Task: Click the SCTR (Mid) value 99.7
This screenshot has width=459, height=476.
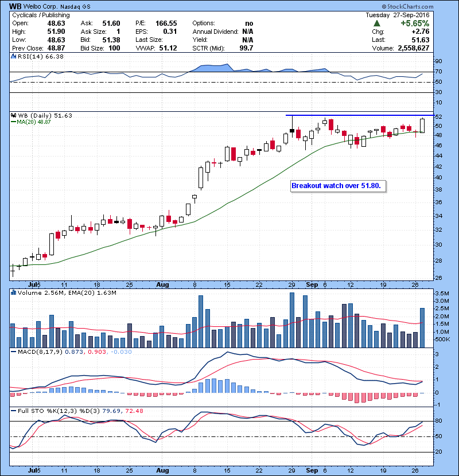Action: (246, 48)
